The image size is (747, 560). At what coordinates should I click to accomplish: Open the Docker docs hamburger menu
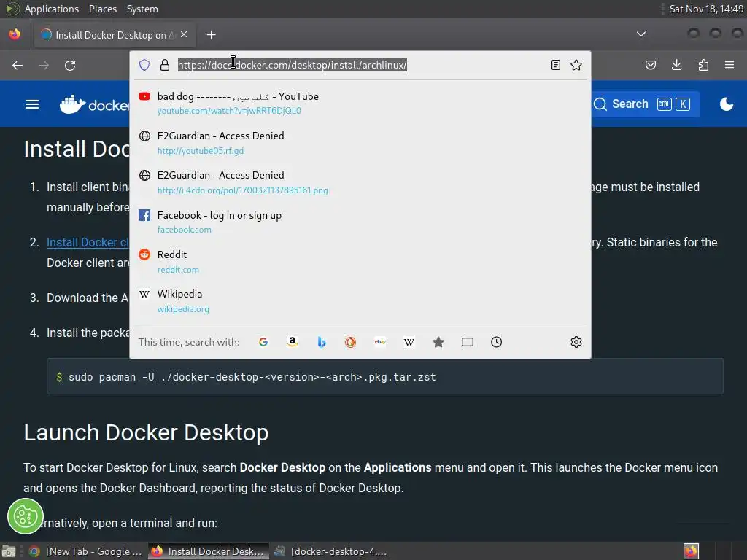click(x=32, y=104)
